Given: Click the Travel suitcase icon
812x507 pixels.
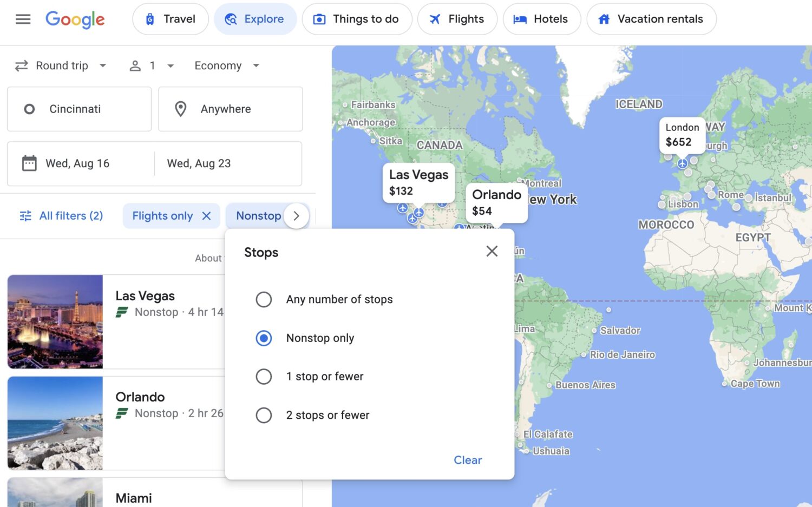Looking at the screenshot, I should click(150, 19).
